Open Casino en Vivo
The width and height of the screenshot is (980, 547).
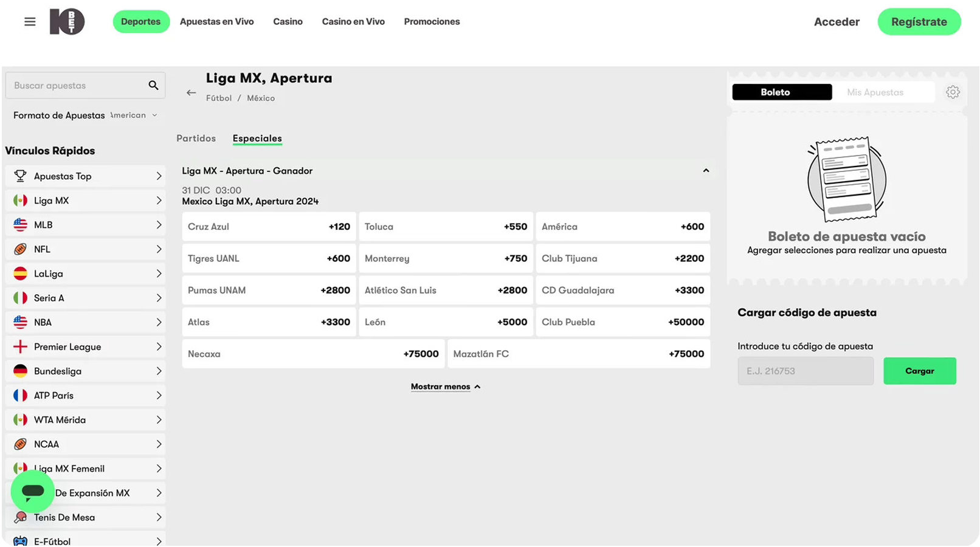353,22
